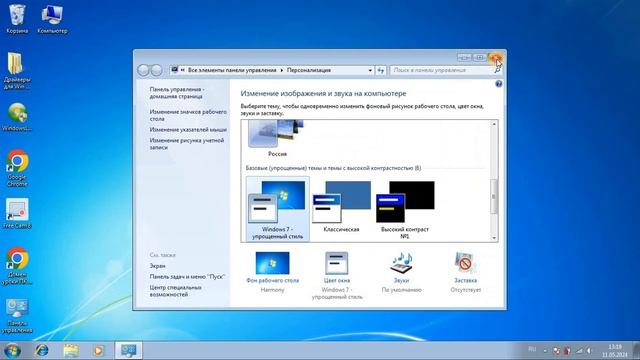Click the Show desktop strip at taskbar end
This screenshot has width=640, height=360.
pyautogui.click(x=636, y=351)
